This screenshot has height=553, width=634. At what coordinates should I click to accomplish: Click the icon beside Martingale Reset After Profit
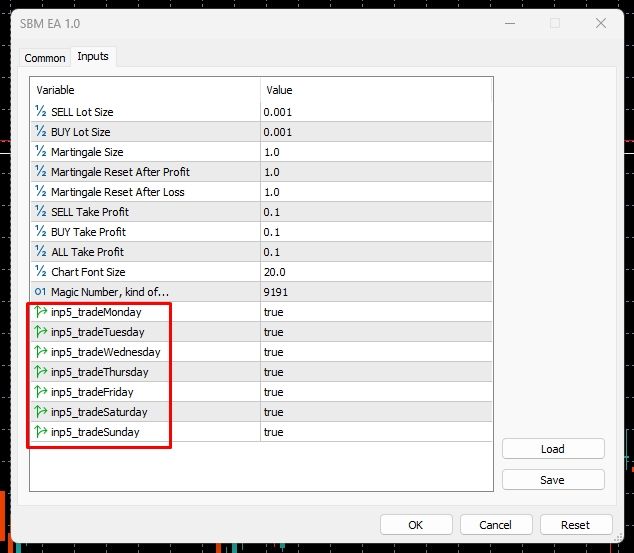[40, 171]
